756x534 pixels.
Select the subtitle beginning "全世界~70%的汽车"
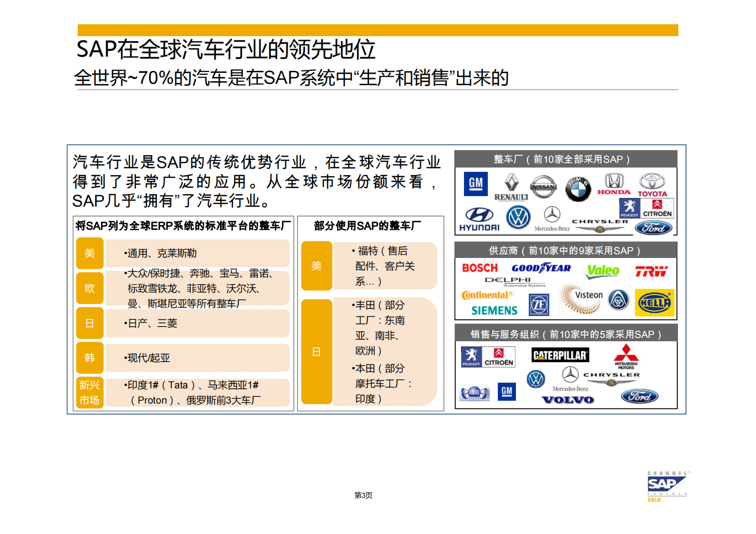[x=292, y=78]
